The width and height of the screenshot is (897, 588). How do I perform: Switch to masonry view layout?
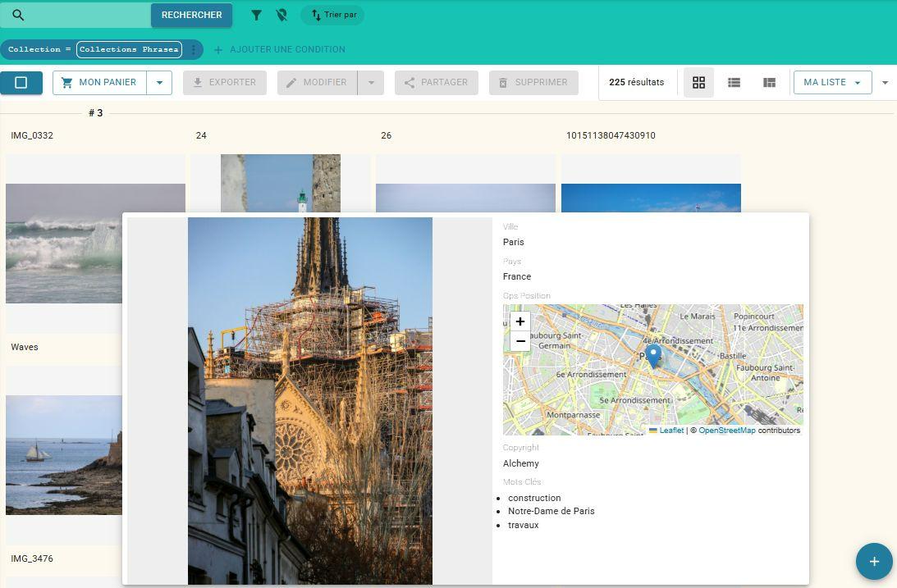click(770, 83)
